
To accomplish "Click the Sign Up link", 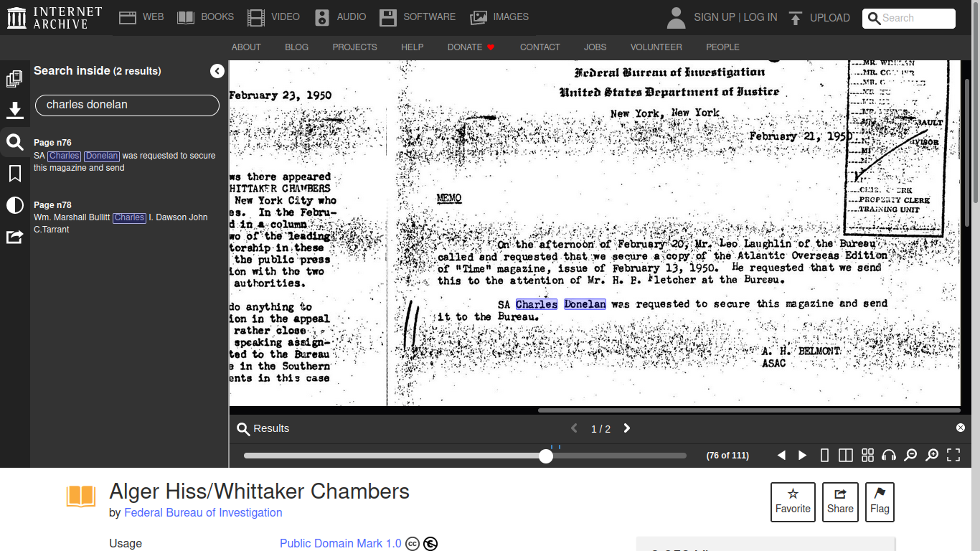I will (x=714, y=17).
